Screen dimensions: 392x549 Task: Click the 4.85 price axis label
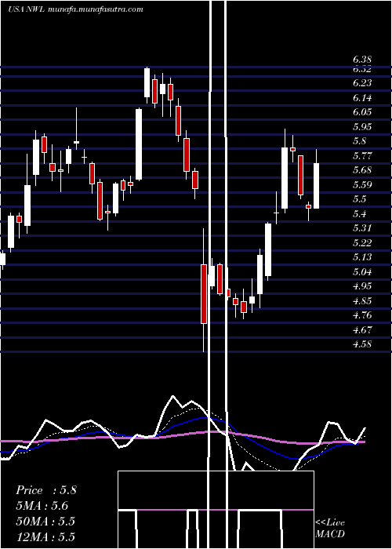[x=362, y=301]
